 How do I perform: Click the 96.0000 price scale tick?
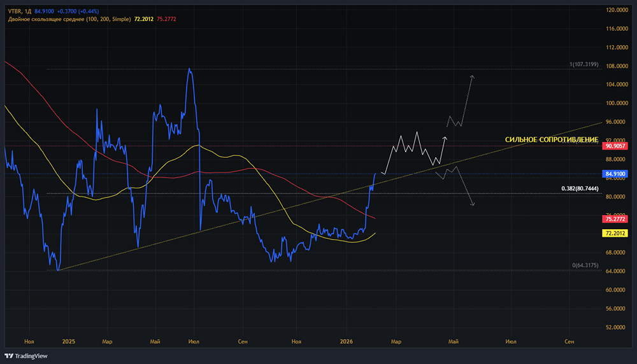click(617, 122)
